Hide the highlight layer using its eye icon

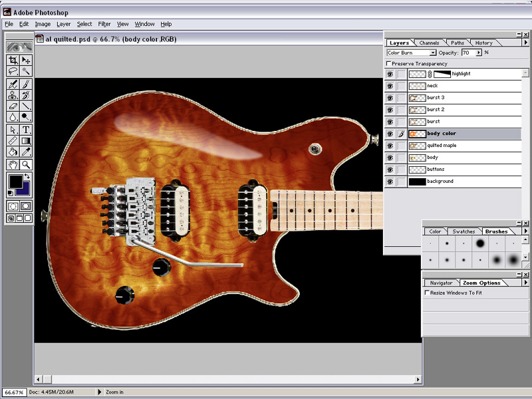(390, 74)
